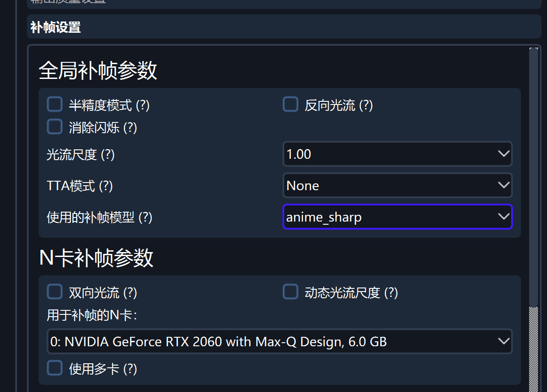The width and height of the screenshot is (547, 392).
Task: Toggle the 反向光流 checkbox
Action: pos(291,105)
